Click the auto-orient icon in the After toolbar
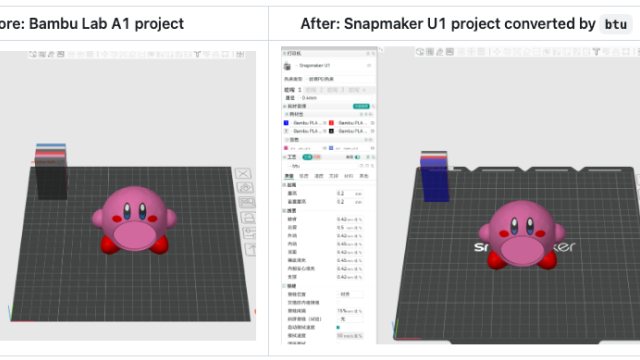Viewport: 640px width, 360px height. (x=440, y=52)
